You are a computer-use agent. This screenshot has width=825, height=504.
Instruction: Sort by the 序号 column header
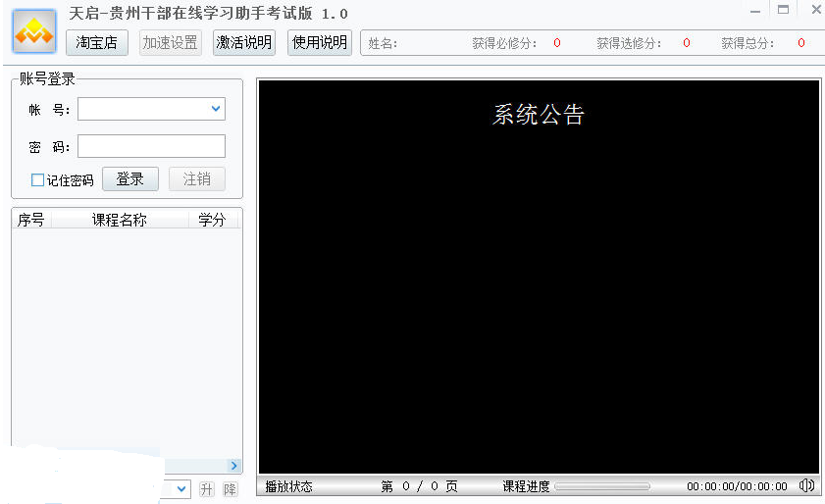tap(31, 220)
